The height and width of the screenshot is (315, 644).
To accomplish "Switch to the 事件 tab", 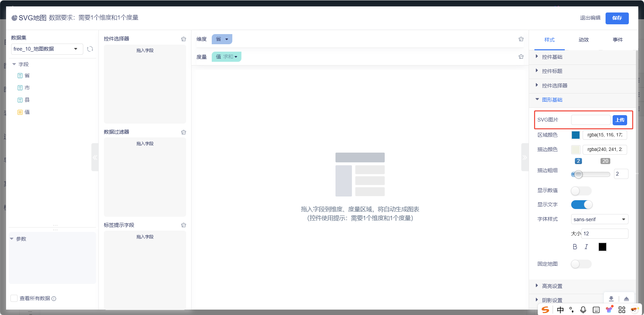I will 617,40.
